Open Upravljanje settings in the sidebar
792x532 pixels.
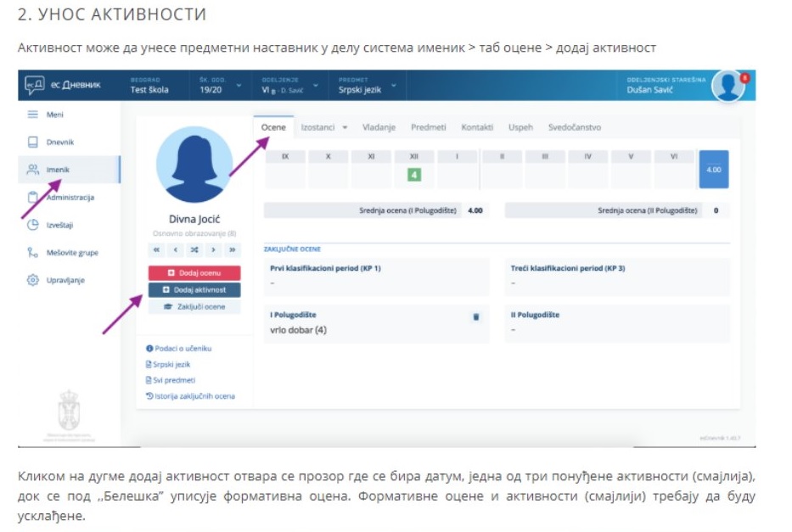65,280
